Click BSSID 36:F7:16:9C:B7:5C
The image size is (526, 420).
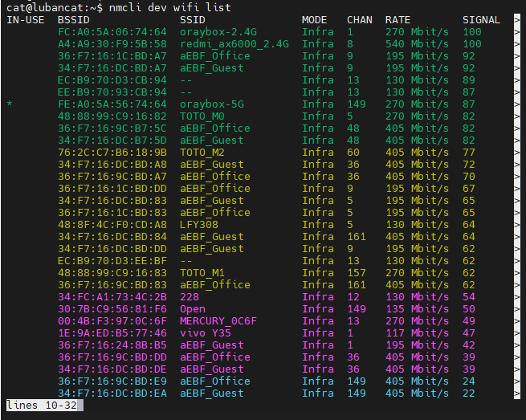point(112,128)
